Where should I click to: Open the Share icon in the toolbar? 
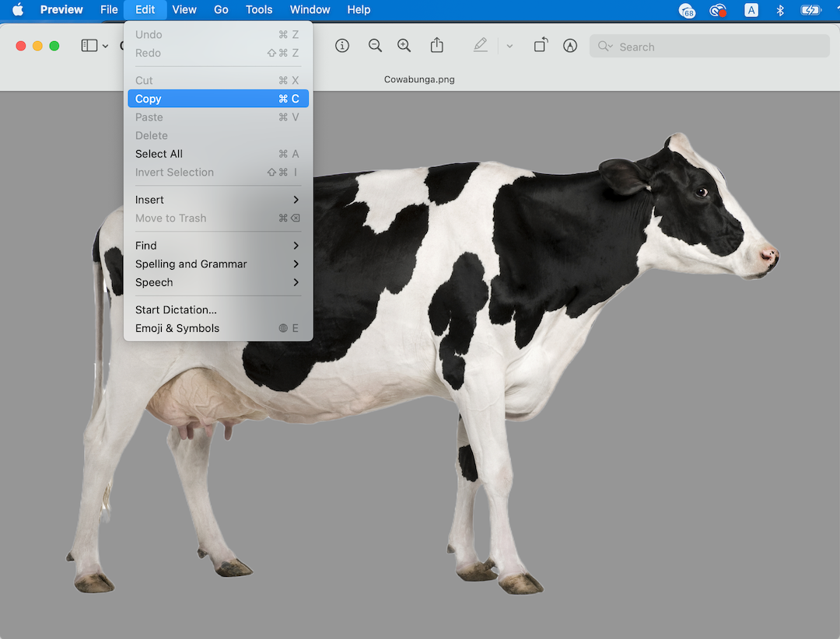(x=436, y=45)
